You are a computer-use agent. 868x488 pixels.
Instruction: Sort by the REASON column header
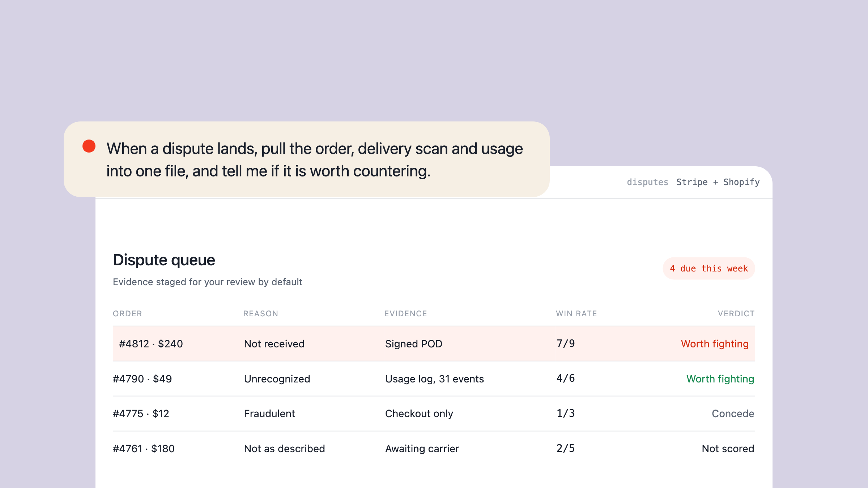click(x=260, y=314)
